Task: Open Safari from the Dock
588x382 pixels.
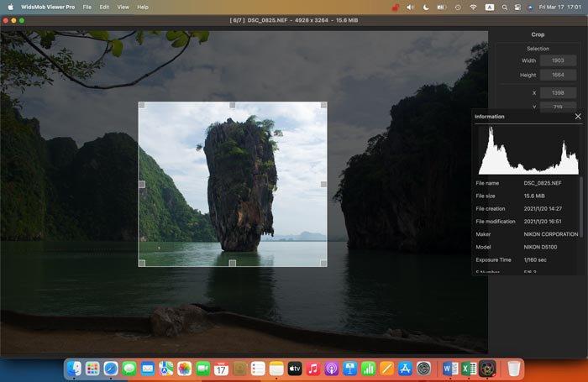Action: (111, 369)
